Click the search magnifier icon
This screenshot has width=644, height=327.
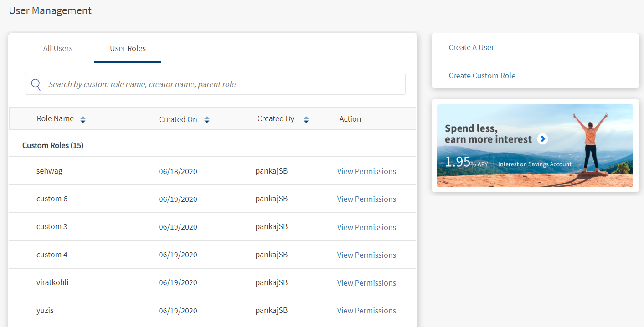click(x=36, y=84)
